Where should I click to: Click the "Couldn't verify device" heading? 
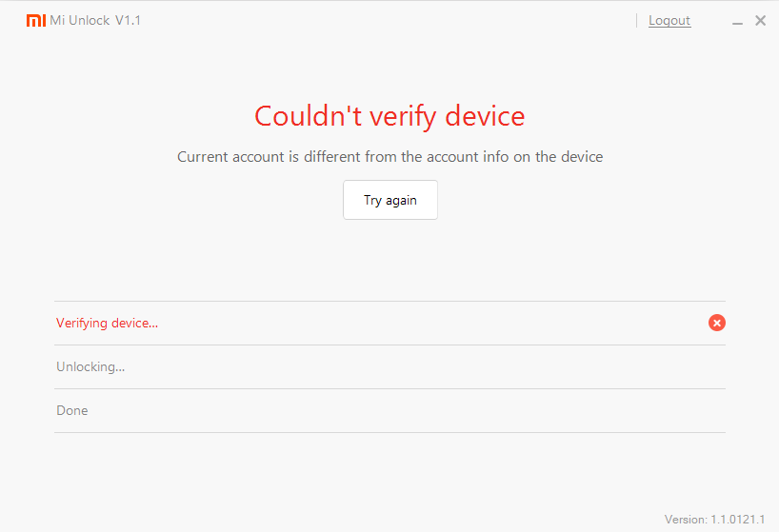coord(389,116)
